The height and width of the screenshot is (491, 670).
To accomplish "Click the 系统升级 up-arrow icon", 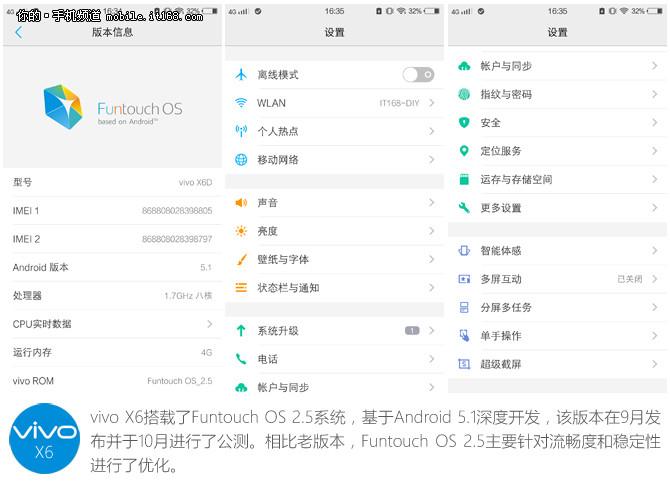I will point(241,330).
